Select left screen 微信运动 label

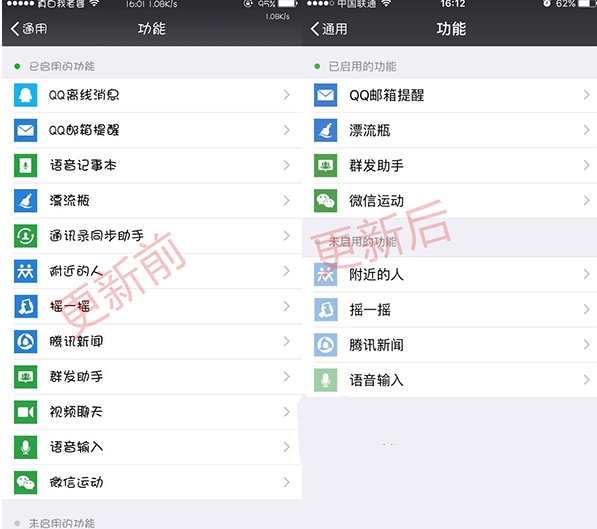[x=76, y=483]
